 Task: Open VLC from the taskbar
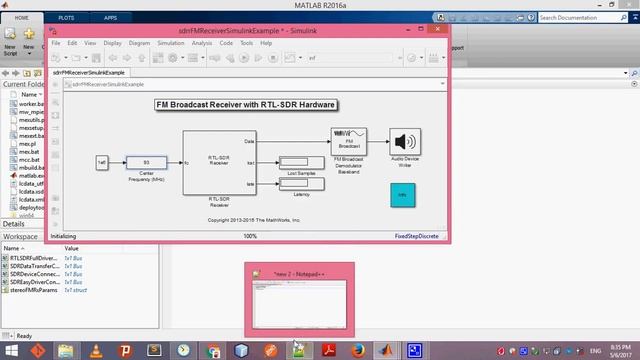pyautogui.click(x=96, y=351)
